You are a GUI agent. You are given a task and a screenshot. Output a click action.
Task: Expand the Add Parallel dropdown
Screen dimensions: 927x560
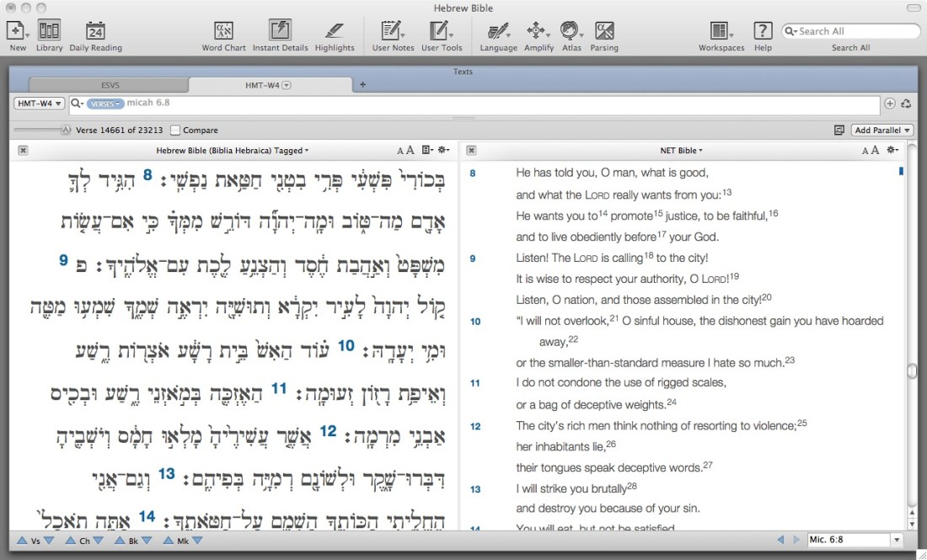(882, 131)
